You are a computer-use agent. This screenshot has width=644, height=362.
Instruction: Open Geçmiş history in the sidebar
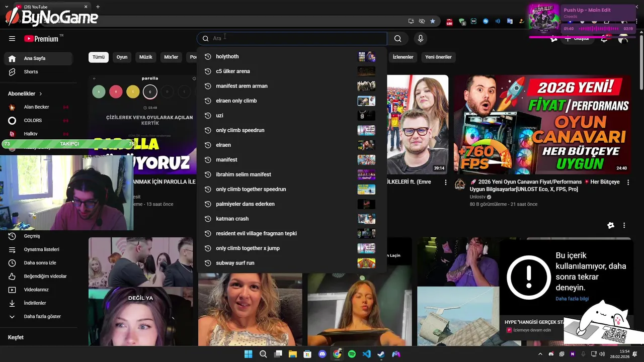click(38, 236)
